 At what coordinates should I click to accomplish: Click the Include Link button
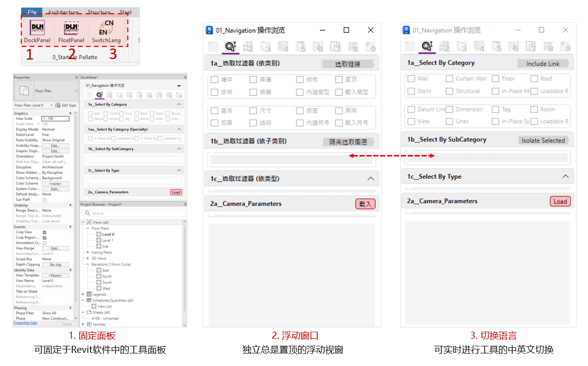(543, 64)
